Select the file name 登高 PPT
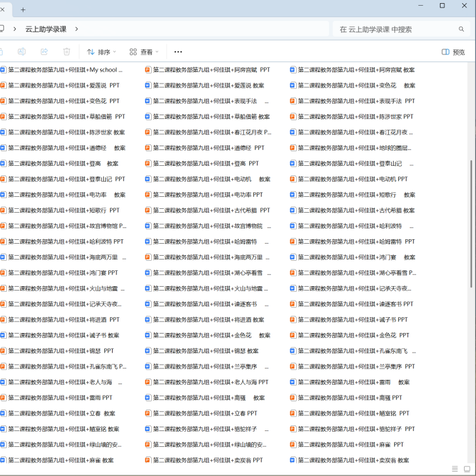 pyautogui.click(x=206, y=163)
